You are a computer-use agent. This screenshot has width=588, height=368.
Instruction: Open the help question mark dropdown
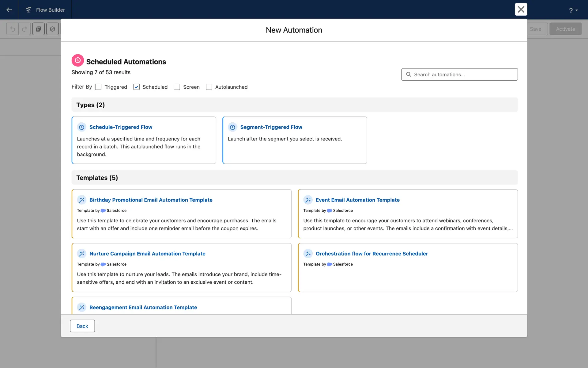[x=573, y=10]
